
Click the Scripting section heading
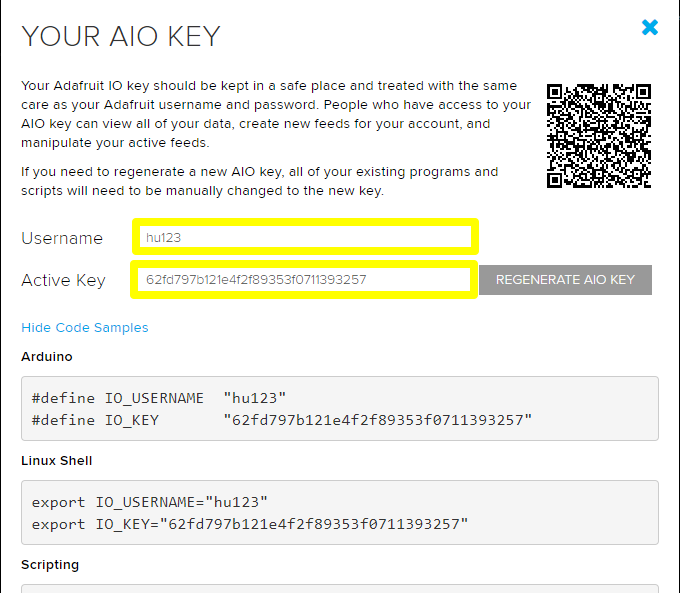pos(50,565)
